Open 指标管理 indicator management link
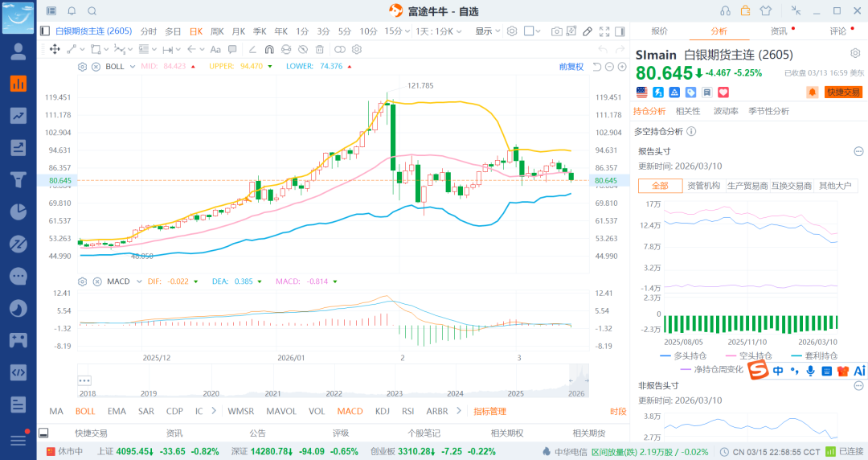Viewport: 868px width, 460px height. coord(489,411)
